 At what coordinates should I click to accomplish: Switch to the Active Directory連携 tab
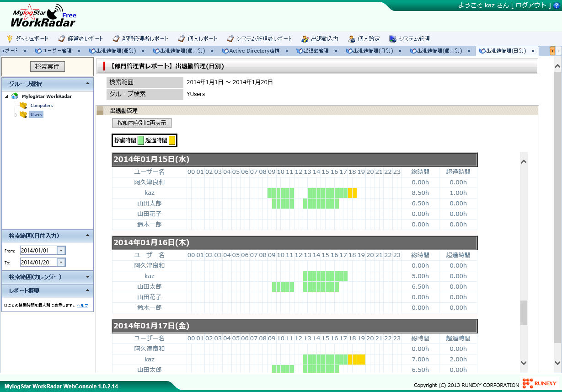click(254, 51)
